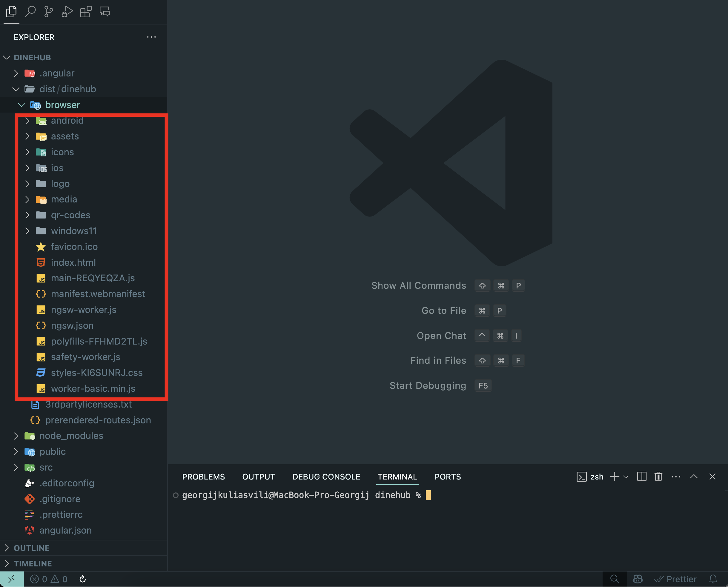Open manifest.webmanifest file
Viewport: 728px width, 587px height.
point(84,294)
